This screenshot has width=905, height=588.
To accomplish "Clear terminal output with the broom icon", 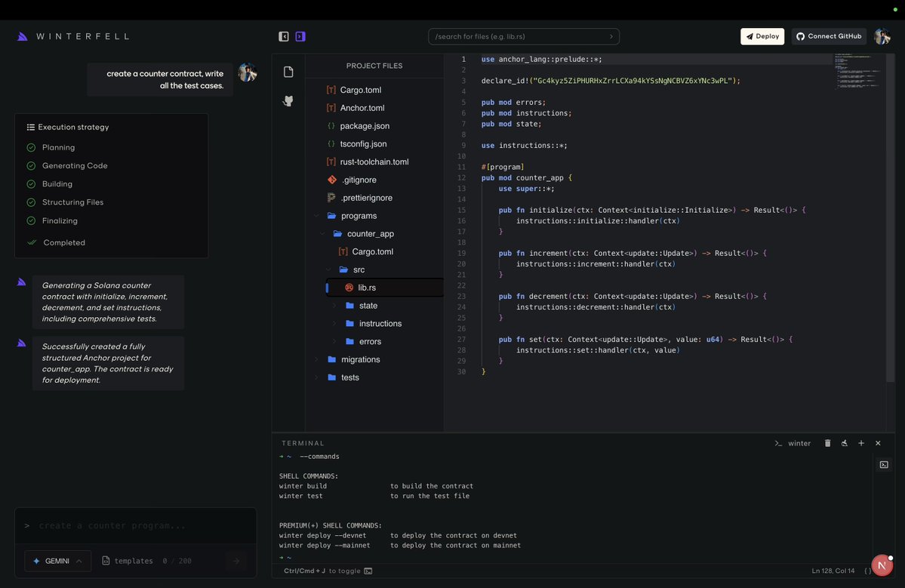I will tap(844, 443).
